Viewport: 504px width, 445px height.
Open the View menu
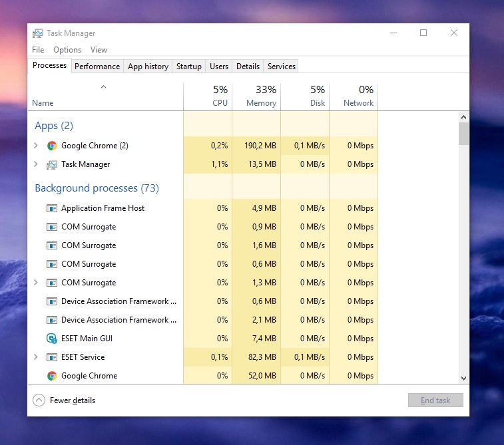pyautogui.click(x=99, y=50)
